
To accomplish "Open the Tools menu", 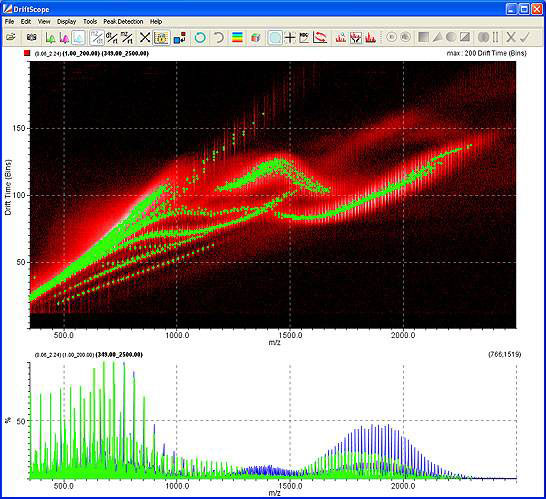I will (x=90, y=22).
